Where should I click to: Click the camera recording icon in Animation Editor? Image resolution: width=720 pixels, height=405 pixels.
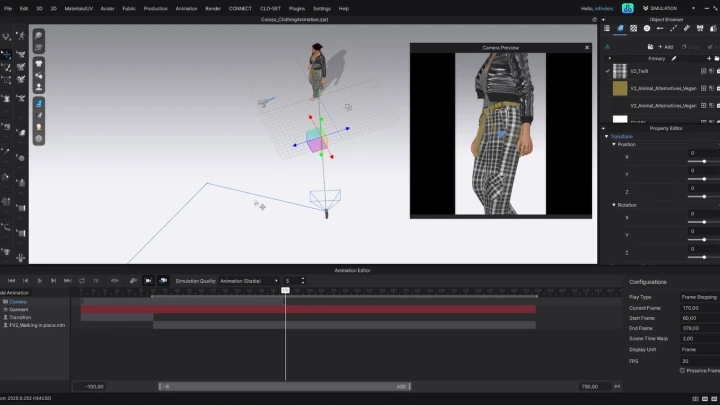coord(148,281)
